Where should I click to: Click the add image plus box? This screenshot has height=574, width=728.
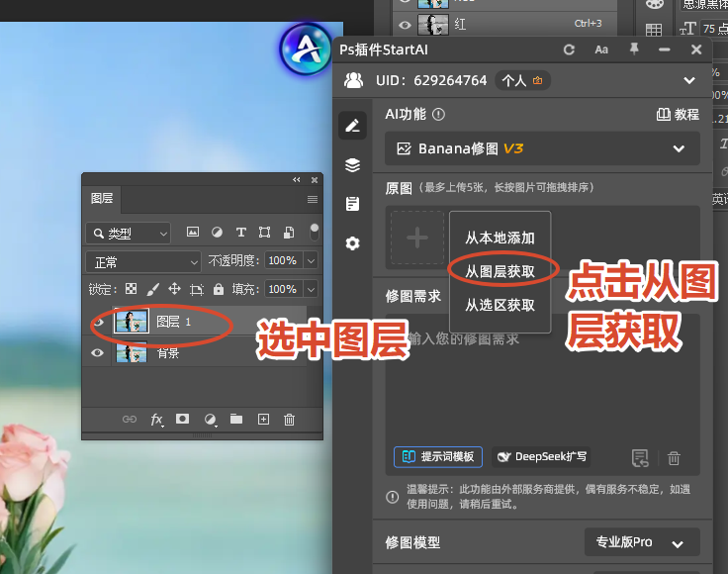pos(417,238)
